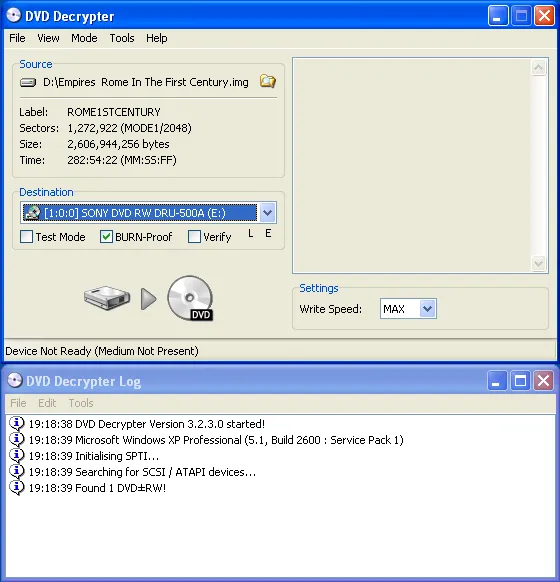The height and width of the screenshot is (582, 560).
Task: Open the Help menu
Action: [x=157, y=38]
